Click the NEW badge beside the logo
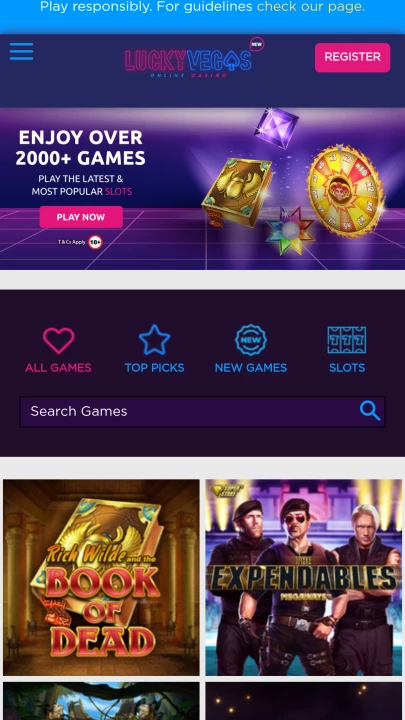Screen dimensions: 405x720 (x=257, y=44)
